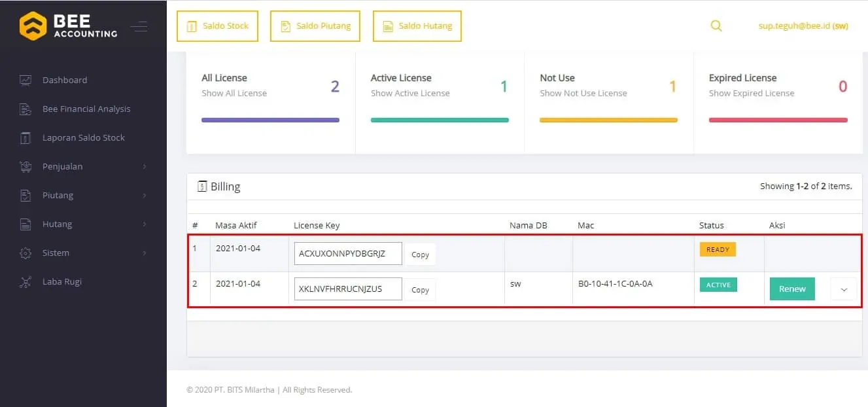Click the READY status badge
The width and height of the screenshot is (868, 407).
point(718,249)
